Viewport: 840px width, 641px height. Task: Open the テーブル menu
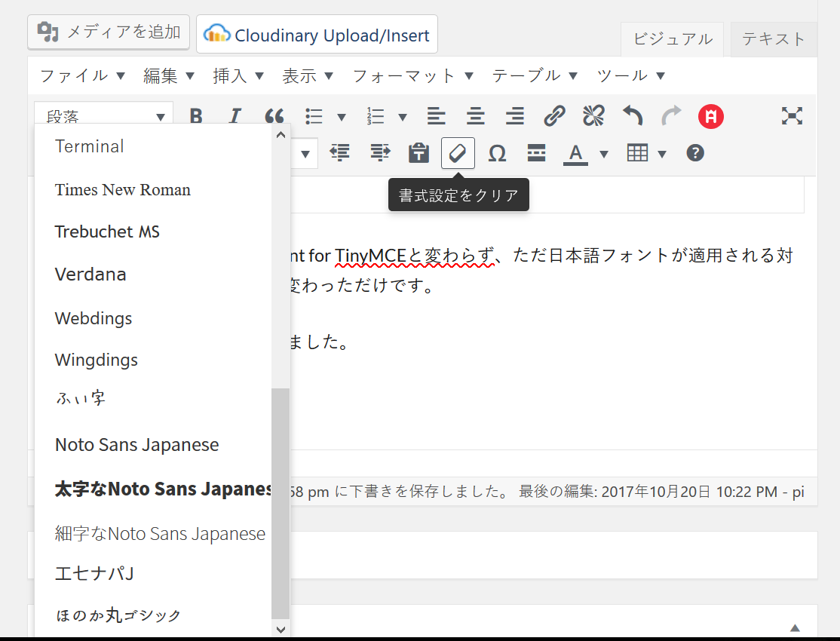[535, 75]
